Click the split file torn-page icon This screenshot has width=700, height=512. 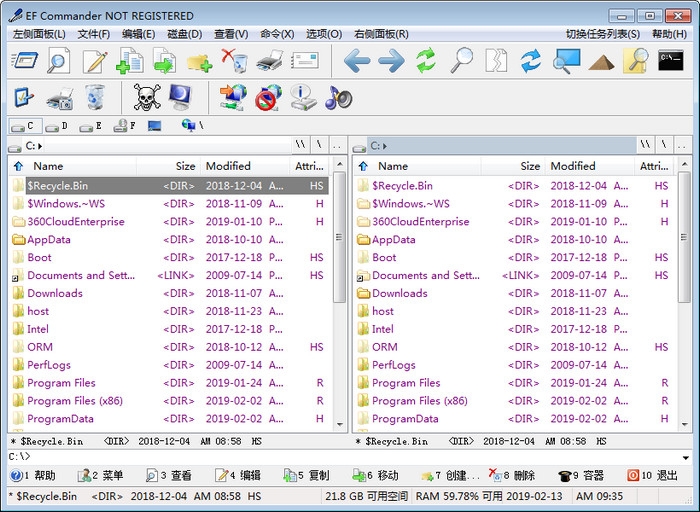(496, 60)
